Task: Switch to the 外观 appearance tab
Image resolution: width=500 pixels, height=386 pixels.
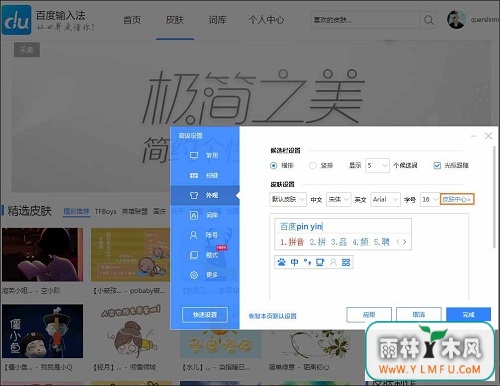Action: (205, 195)
